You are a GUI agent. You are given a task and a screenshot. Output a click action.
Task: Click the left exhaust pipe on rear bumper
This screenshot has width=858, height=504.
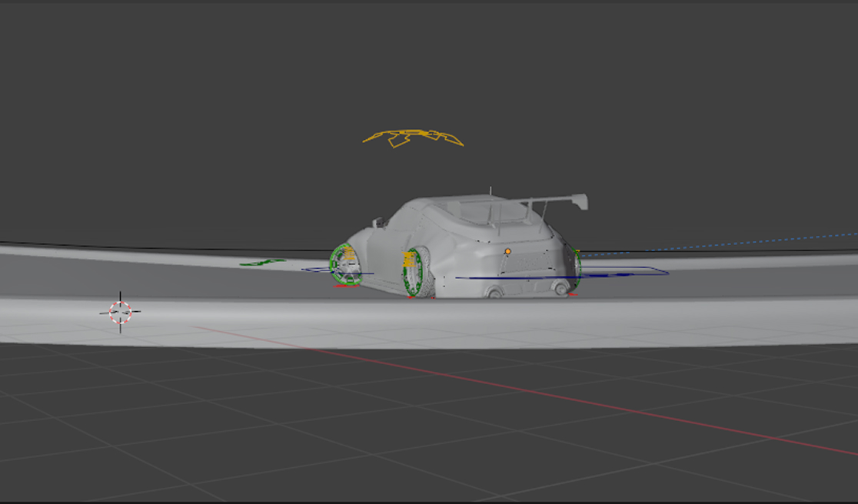point(494,292)
